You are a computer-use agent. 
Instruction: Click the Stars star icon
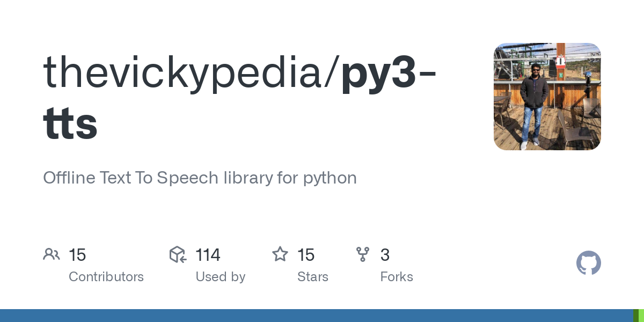point(280,254)
